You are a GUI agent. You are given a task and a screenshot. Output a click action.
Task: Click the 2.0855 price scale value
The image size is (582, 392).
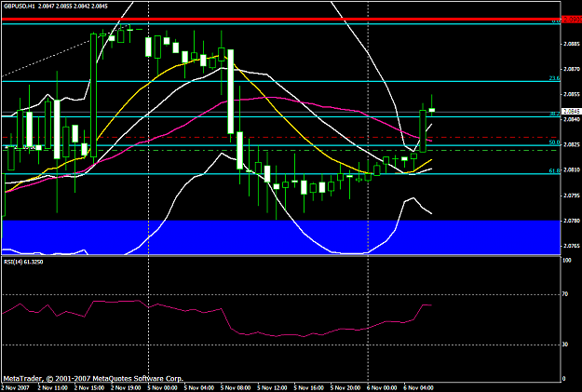click(x=572, y=94)
